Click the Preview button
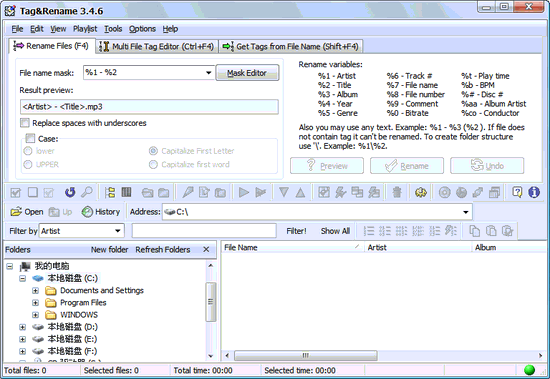The image size is (550, 379). pos(327,166)
